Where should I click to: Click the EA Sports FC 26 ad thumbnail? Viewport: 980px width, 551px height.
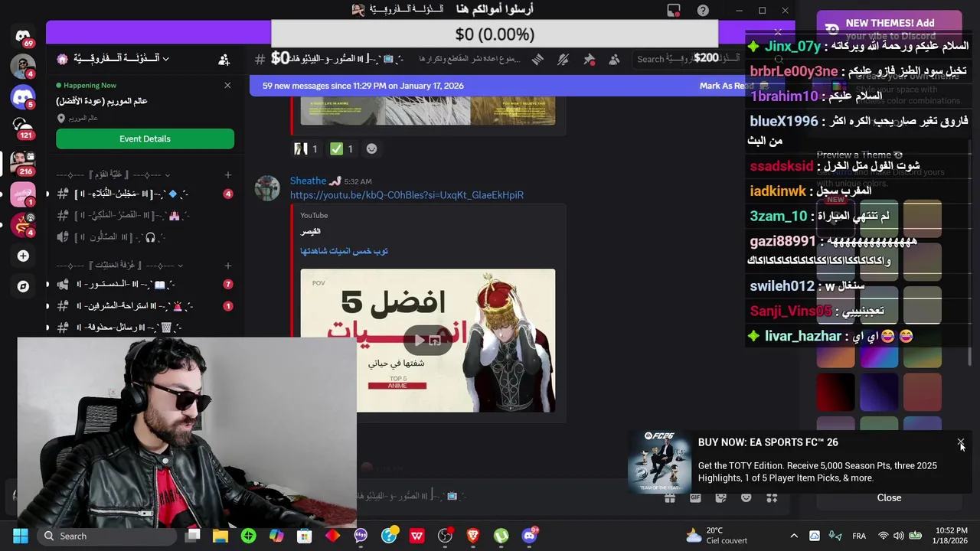[x=659, y=461]
